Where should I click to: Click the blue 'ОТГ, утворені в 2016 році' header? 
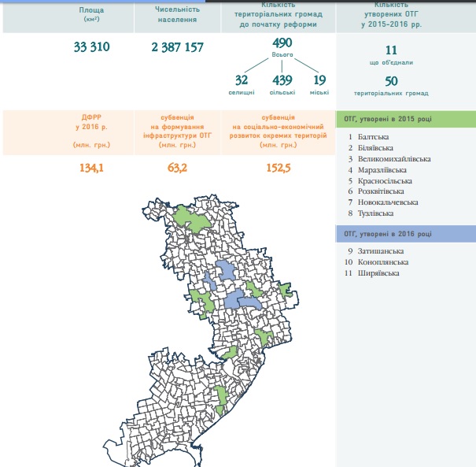click(x=405, y=234)
